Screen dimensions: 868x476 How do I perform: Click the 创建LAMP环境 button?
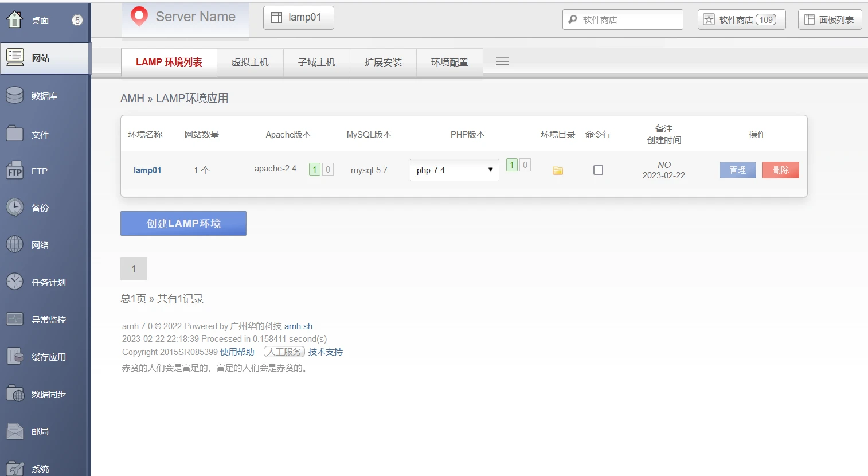click(x=183, y=224)
